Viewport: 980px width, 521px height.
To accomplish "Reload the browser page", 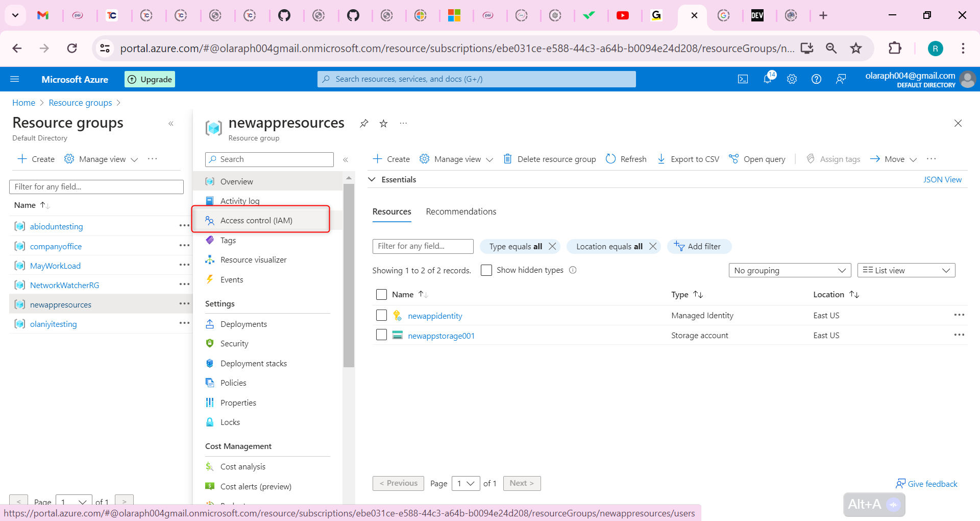I will [x=72, y=49].
